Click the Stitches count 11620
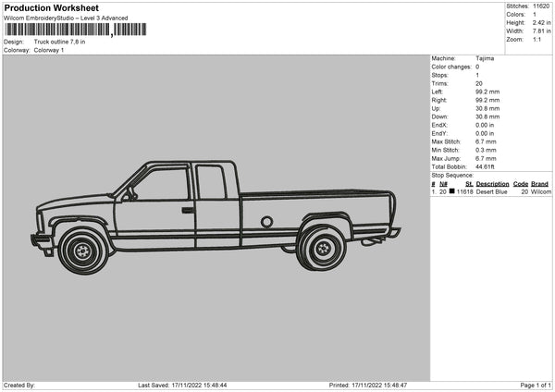The image size is (555, 392). coord(540,7)
